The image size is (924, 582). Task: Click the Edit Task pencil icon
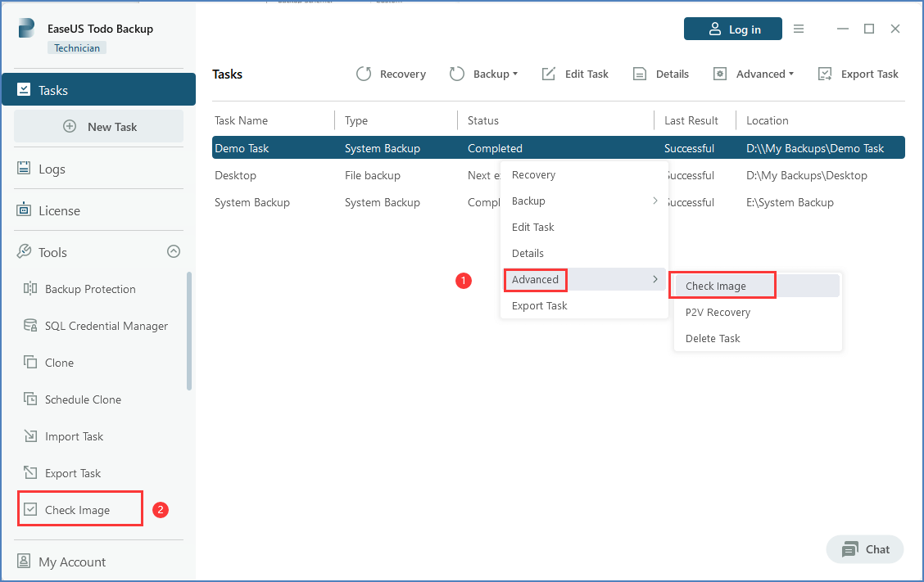tap(549, 74)
